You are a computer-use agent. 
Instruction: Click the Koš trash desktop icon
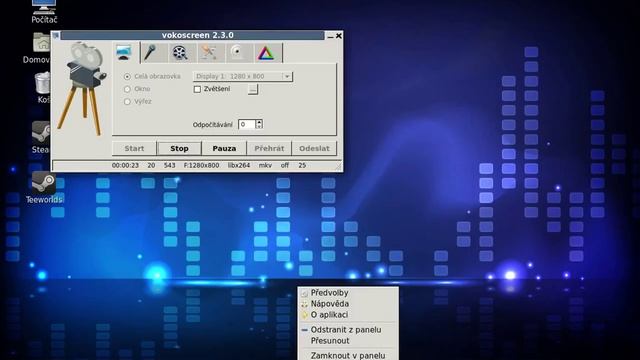[x=43, y=87]
